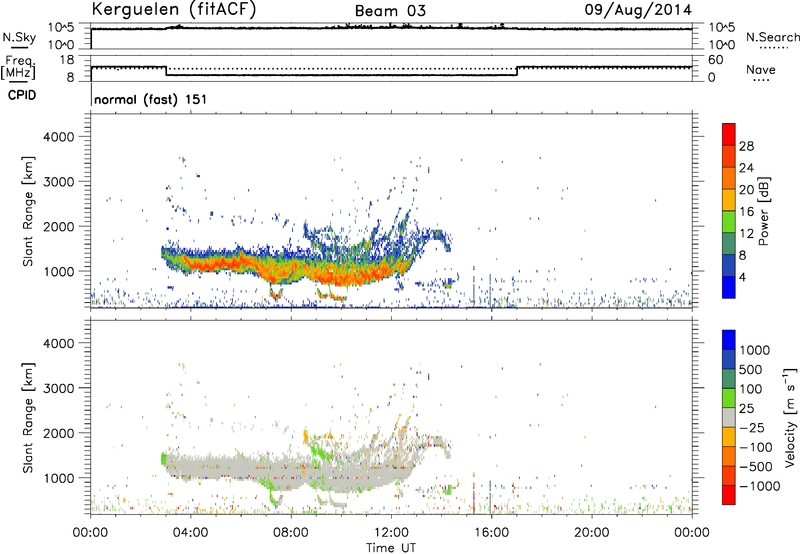Click the 'Velocity [m s-1]' colorbar title
The height and width of the screenshot is (554, 800).
(790, 417)
